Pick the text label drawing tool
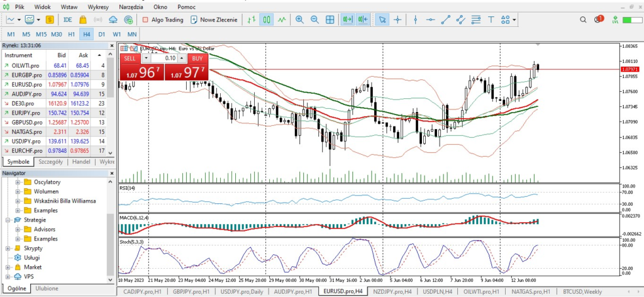 coord(491,20)
